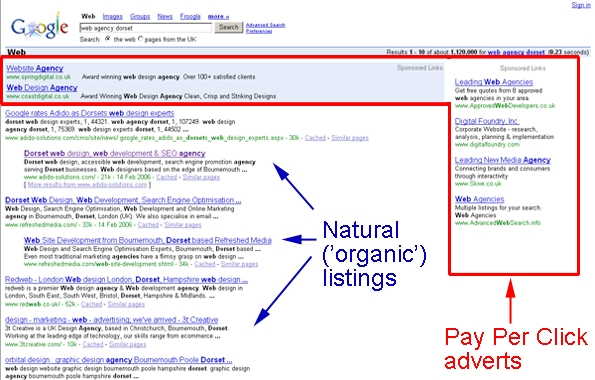Open 'Redweb - London Web design' result
This screenshot has height=380, width=595.
tap(126, 280)
